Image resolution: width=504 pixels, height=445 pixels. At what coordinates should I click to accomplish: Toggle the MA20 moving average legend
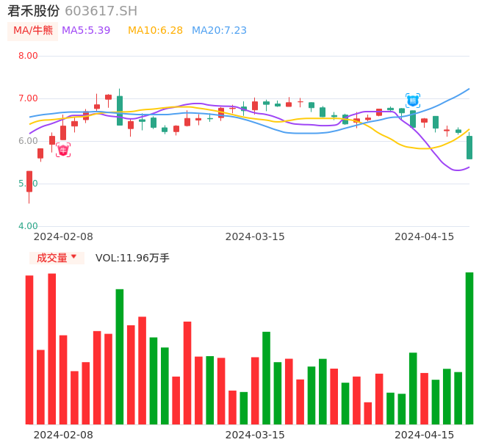coord(219,31)
